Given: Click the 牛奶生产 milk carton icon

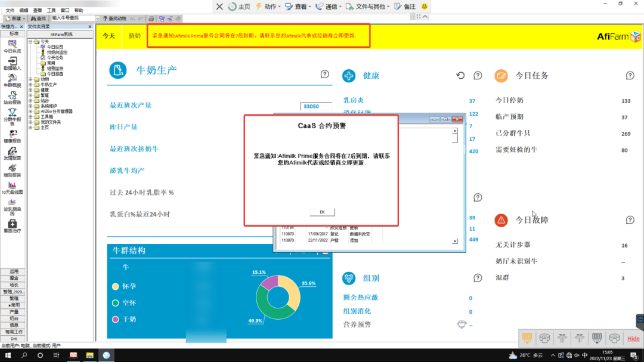Looking at the screenshot, I should (x=118, y=70).
